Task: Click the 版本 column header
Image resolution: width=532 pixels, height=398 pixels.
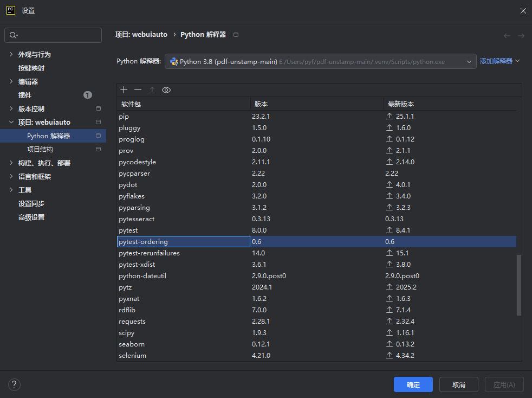Action: (x=317, y=104)
